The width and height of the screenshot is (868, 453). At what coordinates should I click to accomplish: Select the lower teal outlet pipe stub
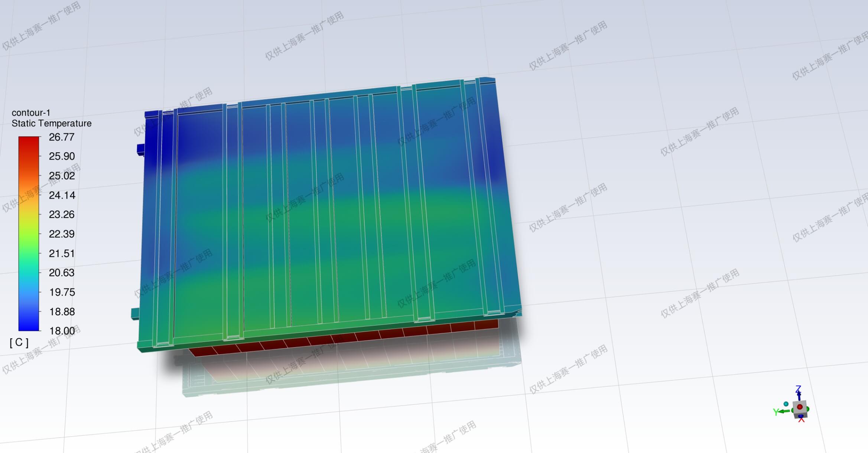[135, 314]
